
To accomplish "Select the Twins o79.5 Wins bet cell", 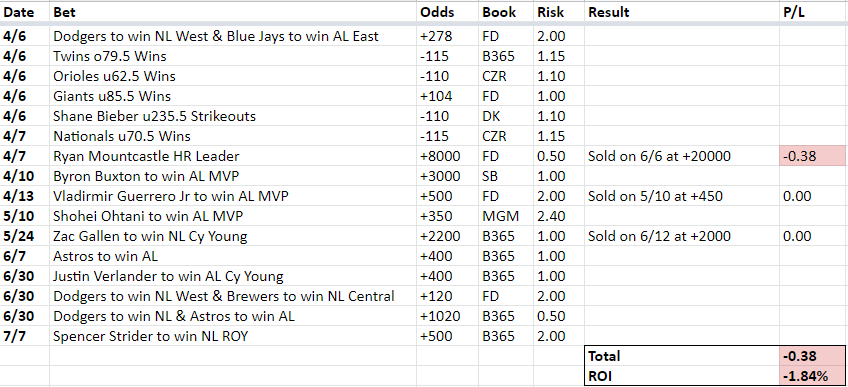I will click(233, 56).
